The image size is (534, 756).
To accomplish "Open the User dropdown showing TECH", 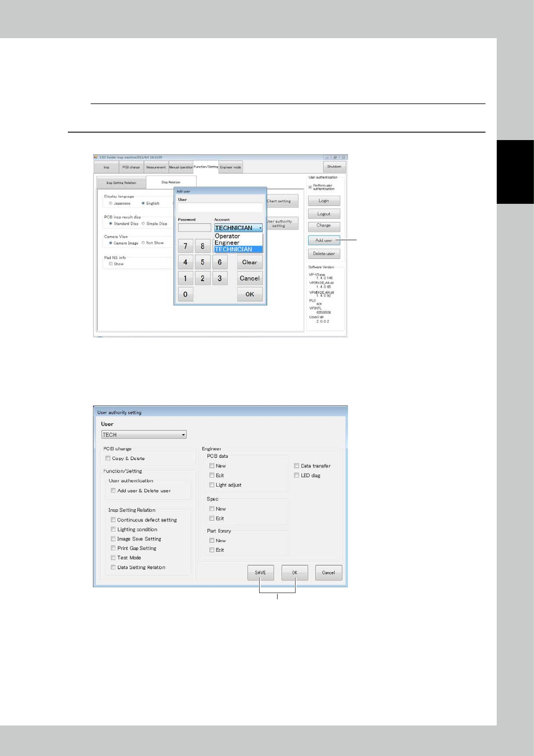I will [144, 435].
